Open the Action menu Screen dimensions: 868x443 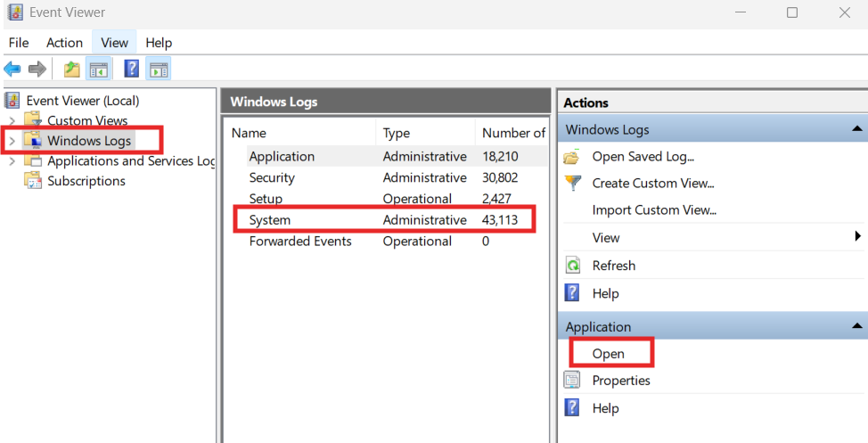pyautogui.click(x=64, y=43)
